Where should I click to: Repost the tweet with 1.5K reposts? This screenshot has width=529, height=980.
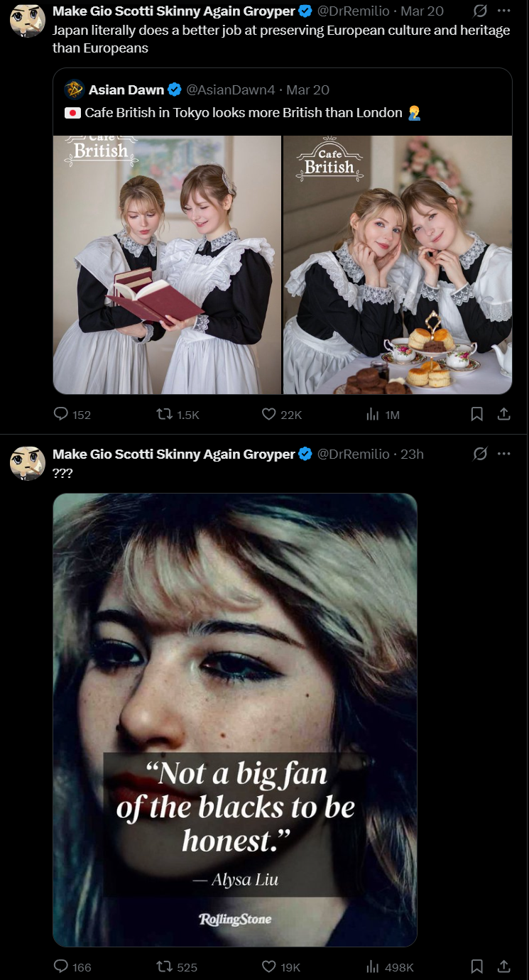tap(178, 415)
